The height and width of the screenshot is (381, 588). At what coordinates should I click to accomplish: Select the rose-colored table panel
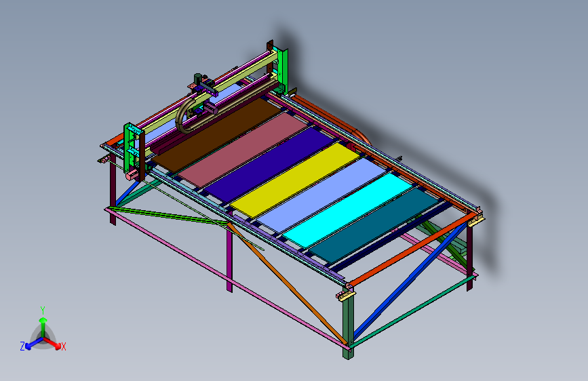tap(243, 149)
